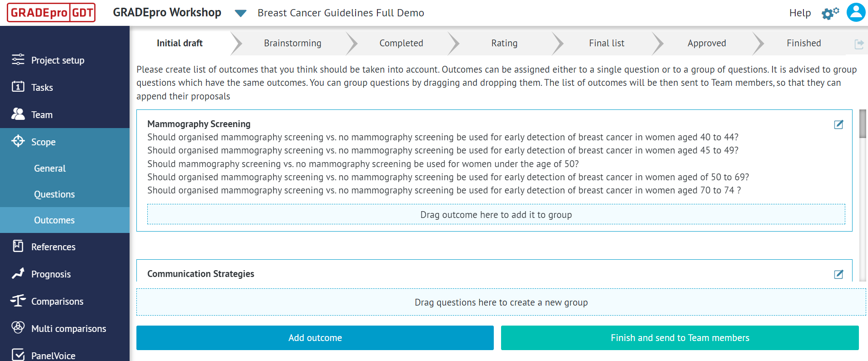Image resolution: width=868 pixels, height=361 pixels.
Task: Select Questions under Scope
Action: (x=54, y=194)
